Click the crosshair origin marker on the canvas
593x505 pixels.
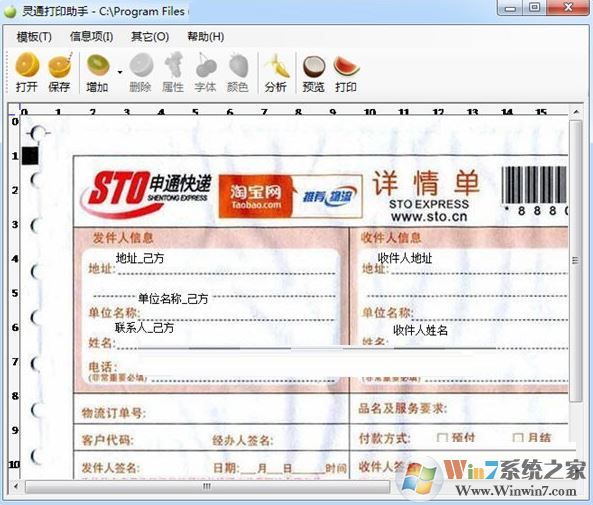pos(37,133)
